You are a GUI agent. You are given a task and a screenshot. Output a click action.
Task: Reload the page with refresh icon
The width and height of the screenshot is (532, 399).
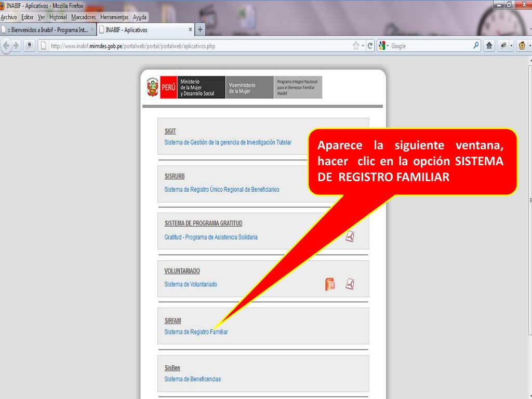370,46
